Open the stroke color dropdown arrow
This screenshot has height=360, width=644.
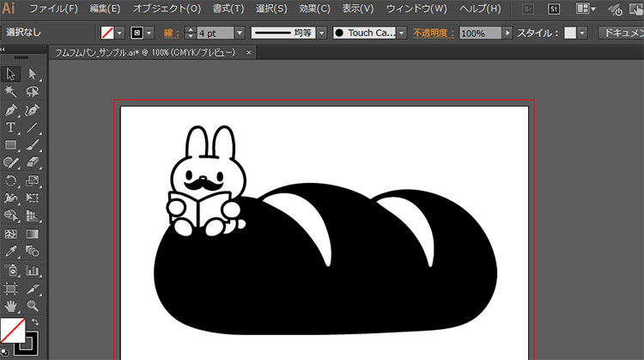coord(149,33)
